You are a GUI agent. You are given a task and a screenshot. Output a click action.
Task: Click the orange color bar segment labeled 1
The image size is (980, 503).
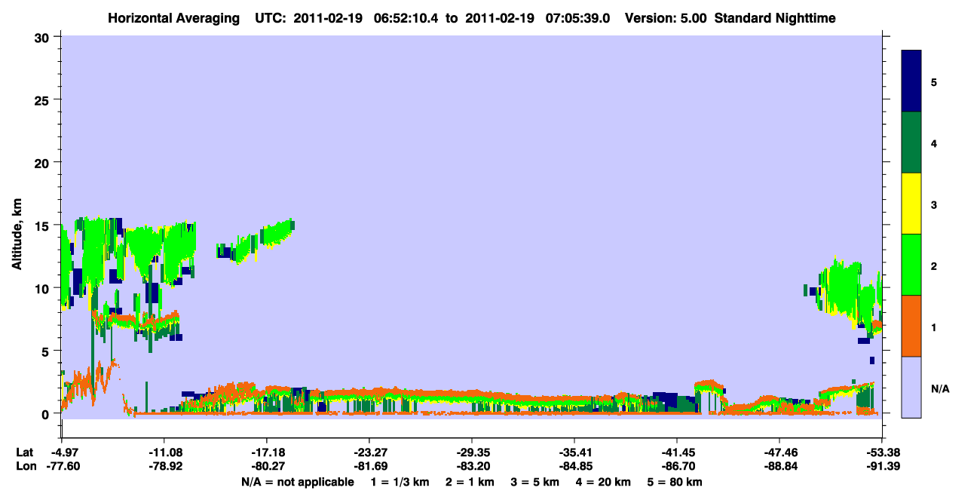point(911,326)
